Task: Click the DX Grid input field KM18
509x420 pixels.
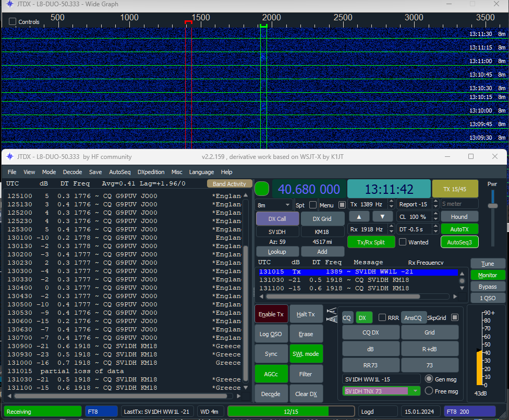Action: (x=322, y=231)
